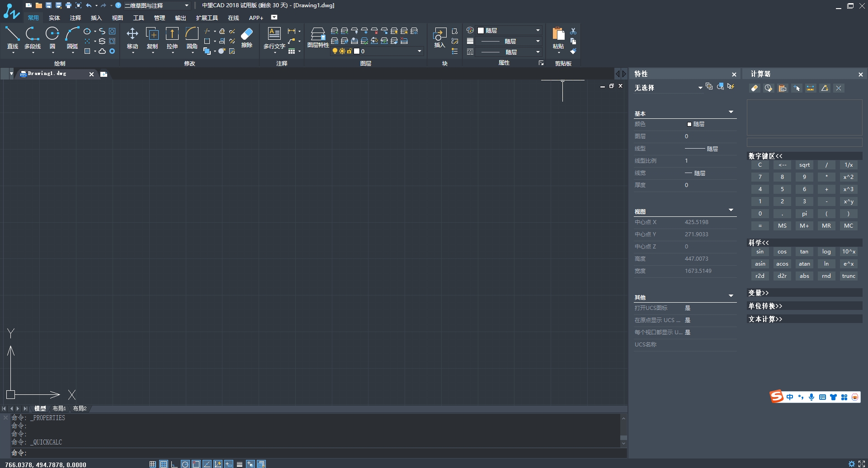Toggle snap mode in status bar

point(153,464)
